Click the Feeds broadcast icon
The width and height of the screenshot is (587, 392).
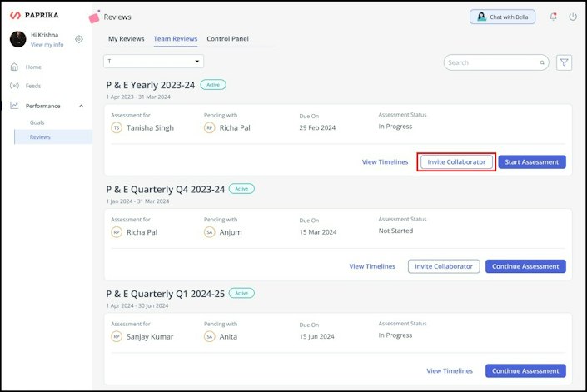coord(14,86)
